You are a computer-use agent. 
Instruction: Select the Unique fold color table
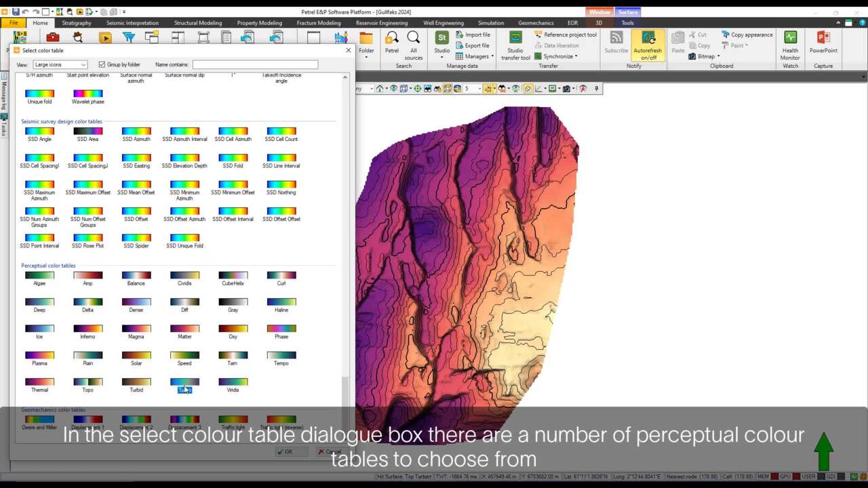point(39,97)
